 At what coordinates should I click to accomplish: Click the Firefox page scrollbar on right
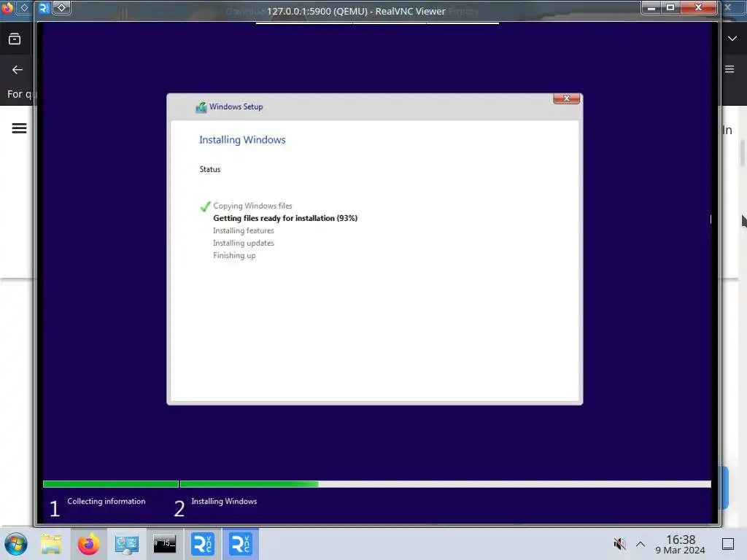point(742,152)
